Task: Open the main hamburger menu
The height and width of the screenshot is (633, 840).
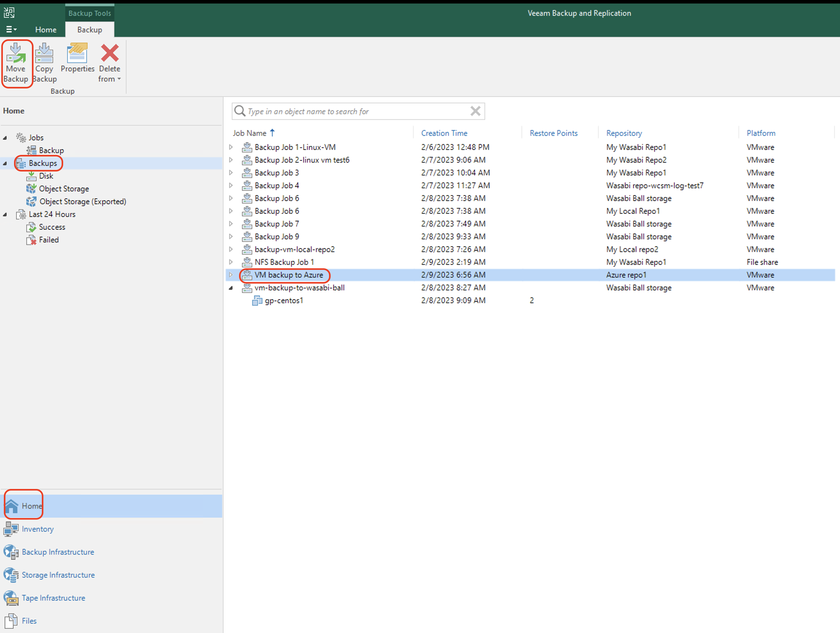Action: point(11,29)
